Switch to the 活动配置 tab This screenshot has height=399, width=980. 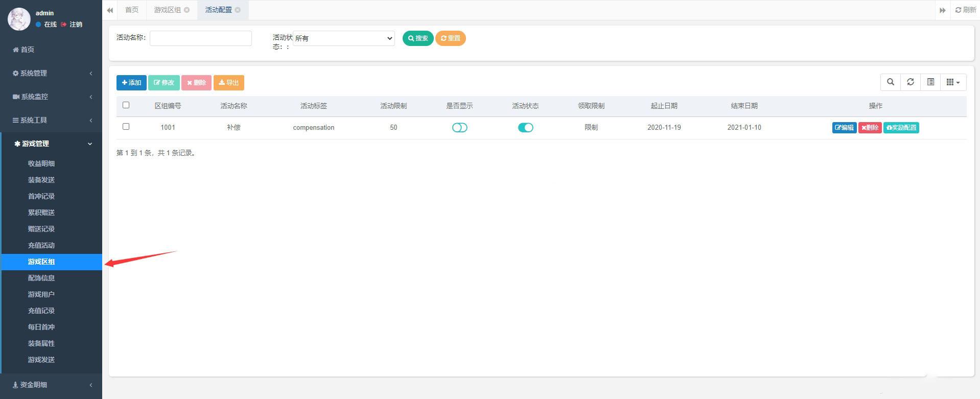tap(223, 10)
